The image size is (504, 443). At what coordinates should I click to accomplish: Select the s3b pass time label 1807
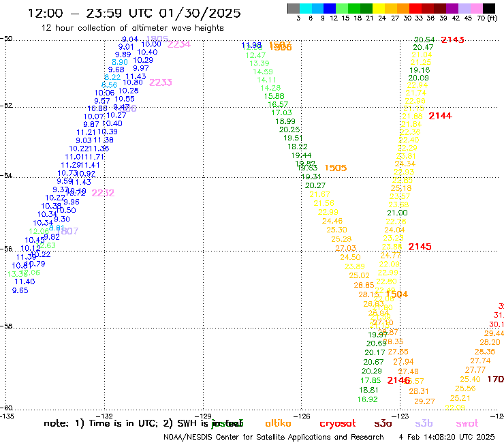point(68,231)
